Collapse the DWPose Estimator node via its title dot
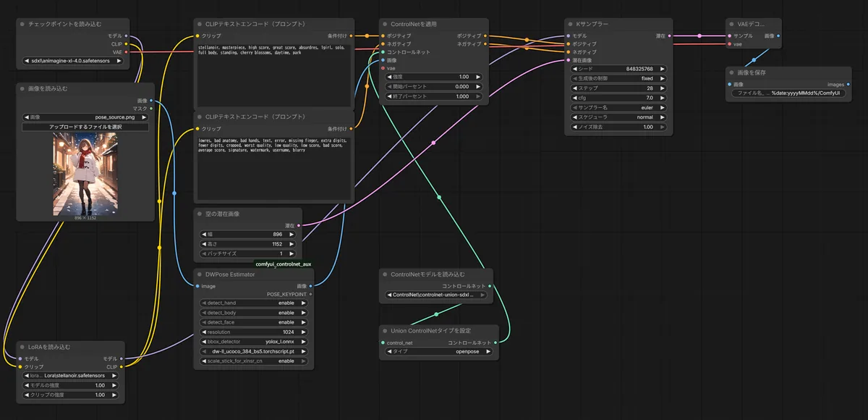Screen dimensions: 868x420 click(200, 274)
